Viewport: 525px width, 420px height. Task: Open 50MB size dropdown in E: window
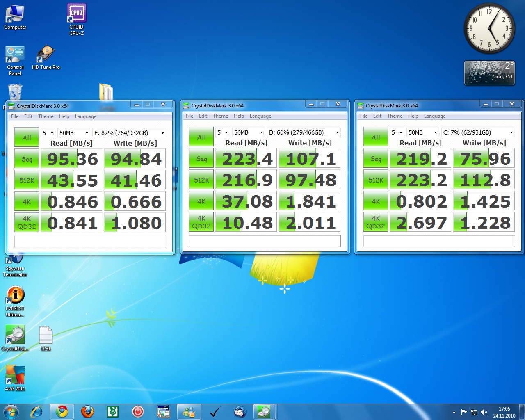(74, 133)
